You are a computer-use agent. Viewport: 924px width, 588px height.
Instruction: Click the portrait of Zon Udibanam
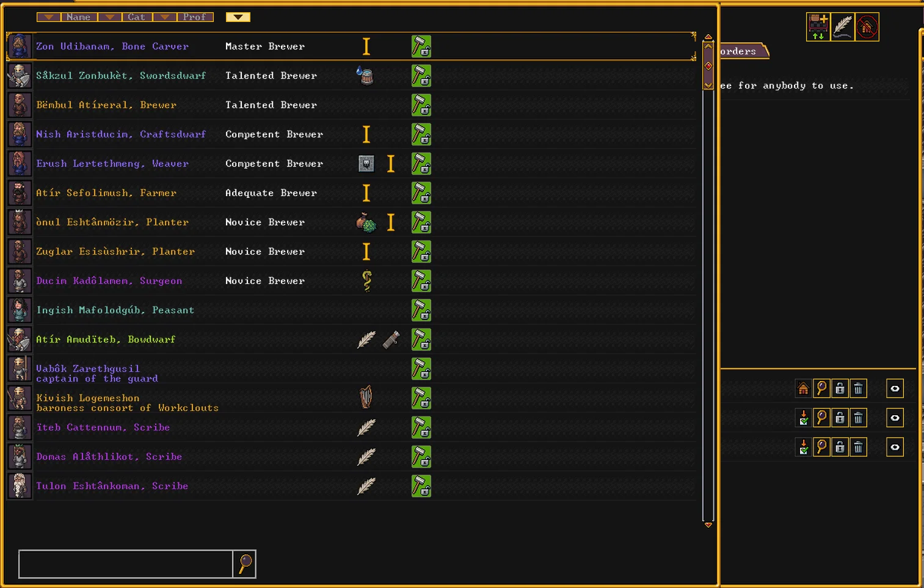coord(19,46)
